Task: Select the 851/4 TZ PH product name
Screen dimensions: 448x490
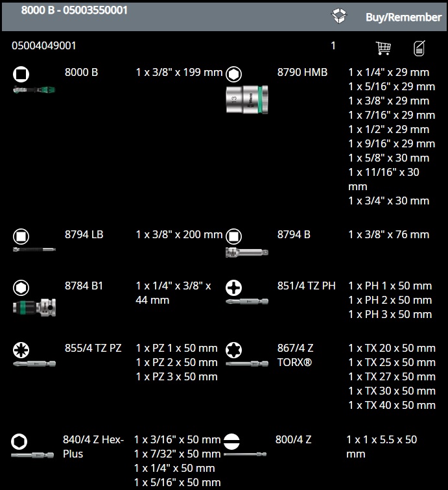Action: pos(306,286)
